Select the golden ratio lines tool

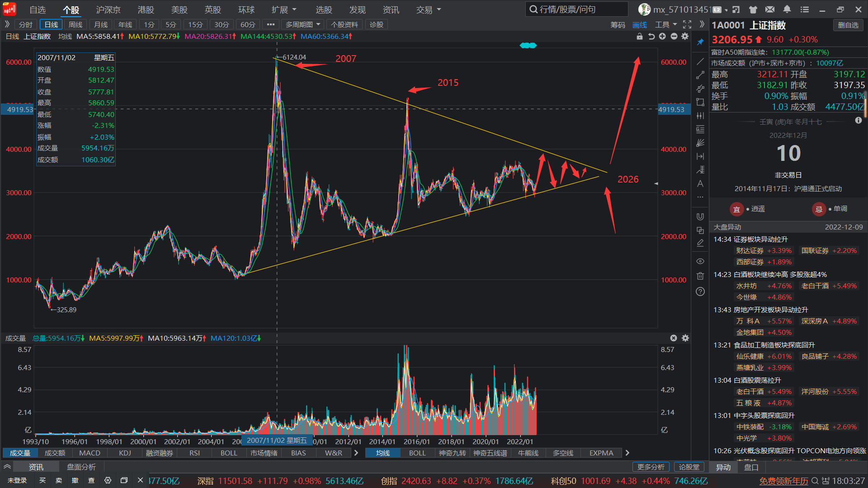point(700,129)
